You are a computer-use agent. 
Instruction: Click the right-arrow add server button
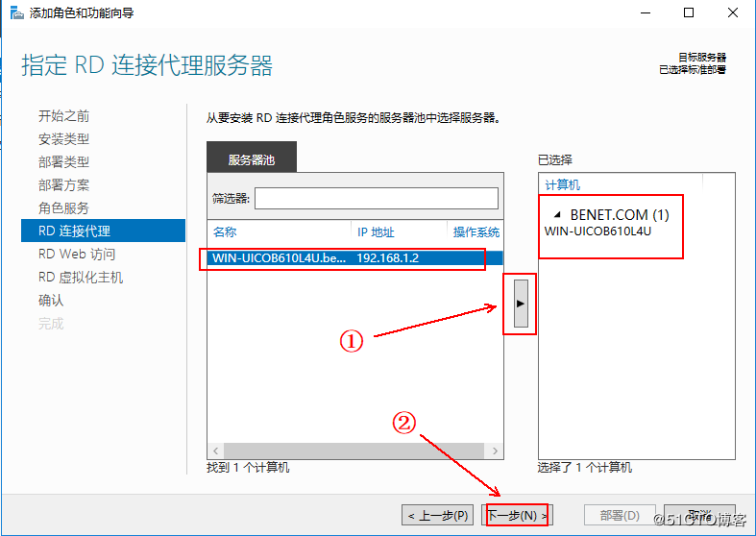521,303
